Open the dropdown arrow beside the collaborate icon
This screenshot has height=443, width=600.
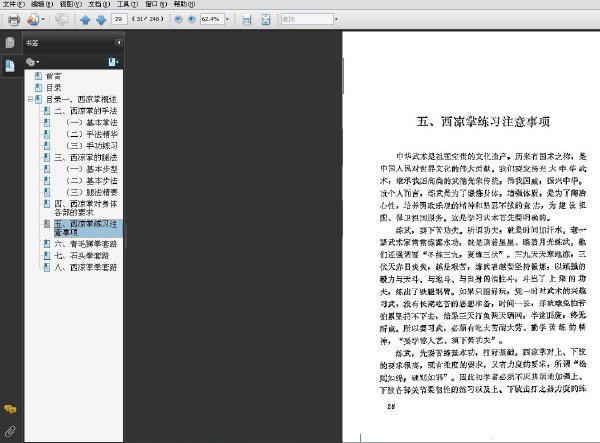[43, 19]
